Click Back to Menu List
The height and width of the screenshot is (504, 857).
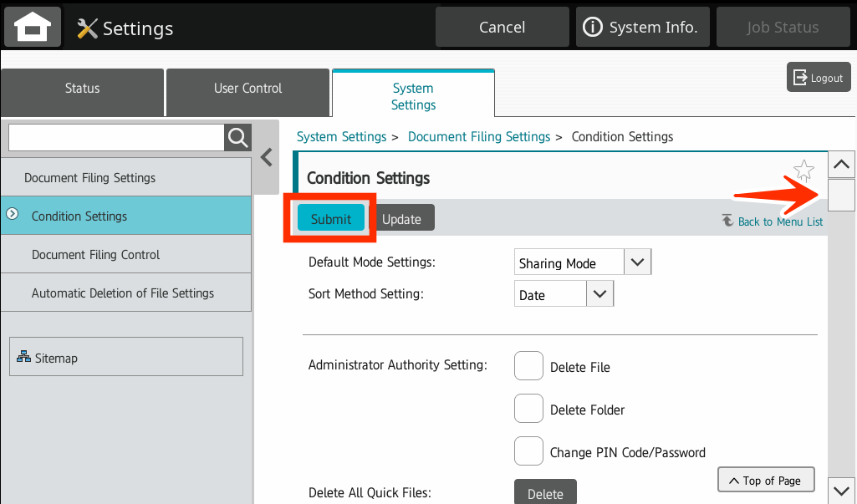click(x=773, y=221)
